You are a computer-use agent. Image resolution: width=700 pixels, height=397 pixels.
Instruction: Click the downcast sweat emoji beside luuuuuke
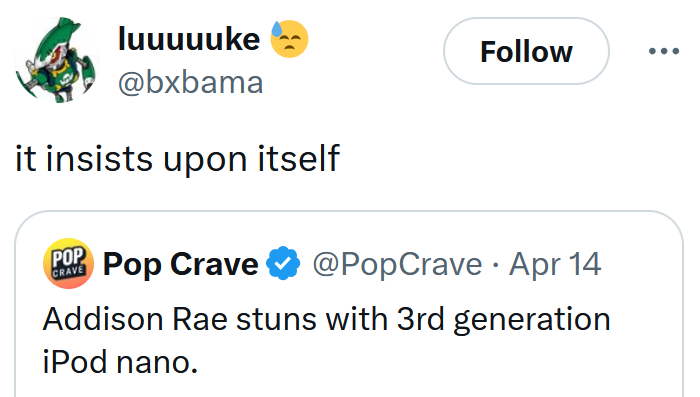pyautogui.click(x=289, y=39)
